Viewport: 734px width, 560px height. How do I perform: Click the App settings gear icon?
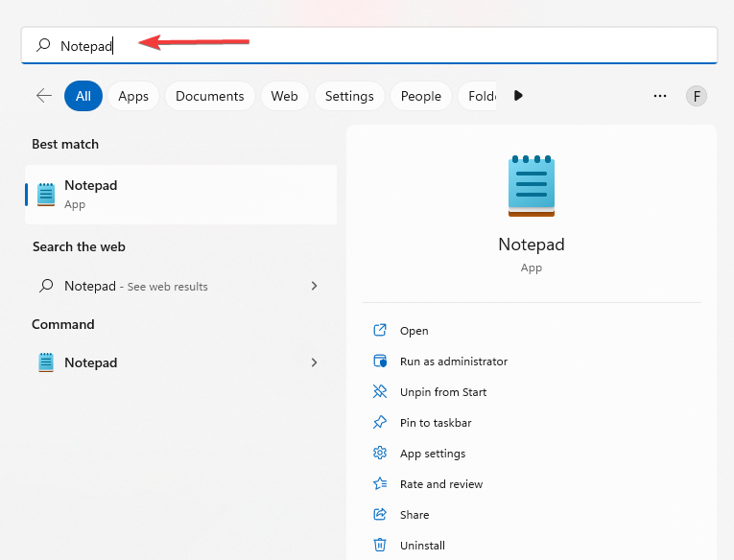[380, 453]
